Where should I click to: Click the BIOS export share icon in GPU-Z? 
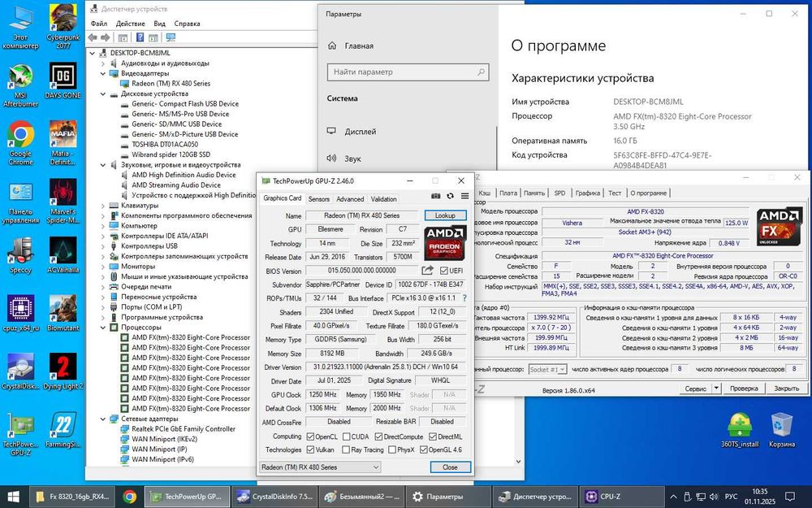click(427, 270)
